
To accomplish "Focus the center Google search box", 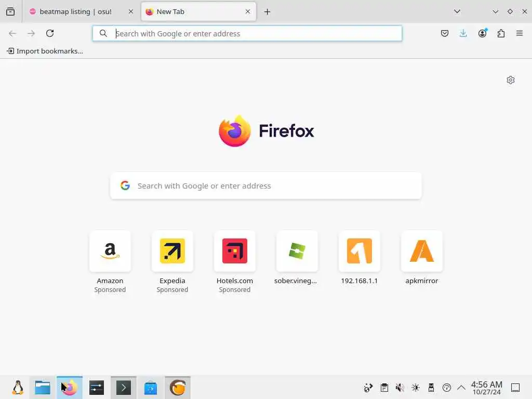I will (x=265, y=186).
